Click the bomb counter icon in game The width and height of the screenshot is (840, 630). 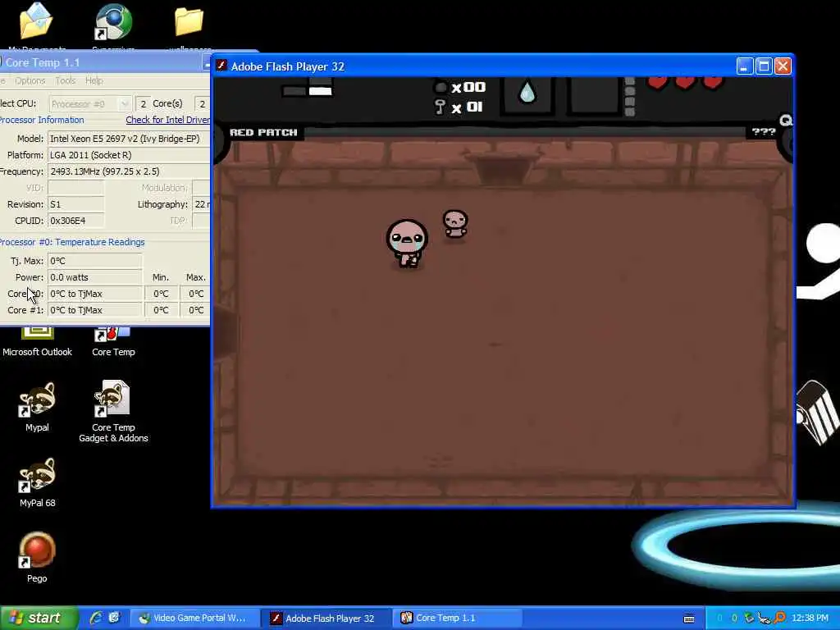coord(441,87)
